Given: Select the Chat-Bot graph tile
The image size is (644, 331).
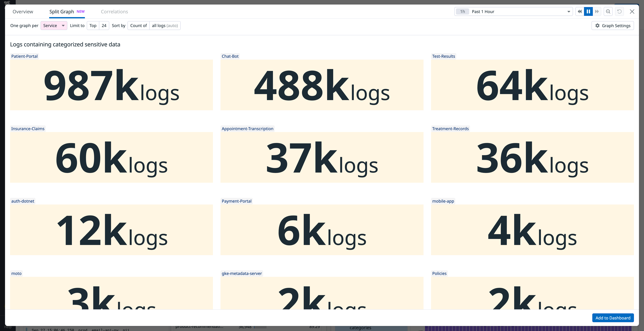Looking at the screenshot, I should click(x=322, y=85).
